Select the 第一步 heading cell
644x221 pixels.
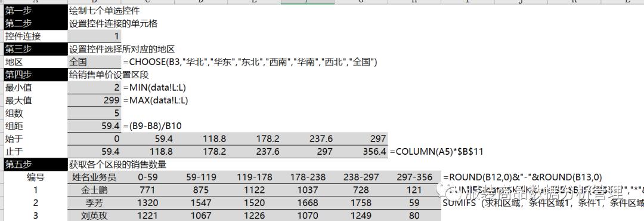click(x=35, y=11)
